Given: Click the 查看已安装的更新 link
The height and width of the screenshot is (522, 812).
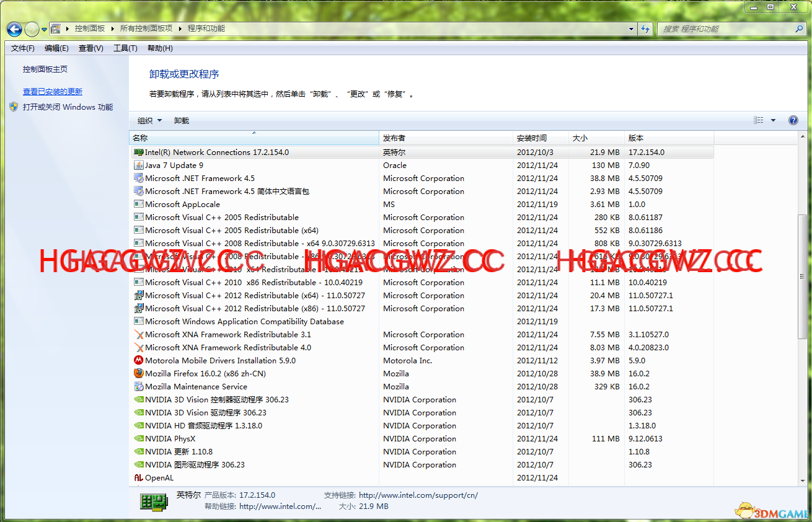Looking at the screenshot, I should click(x=53, y=91).
